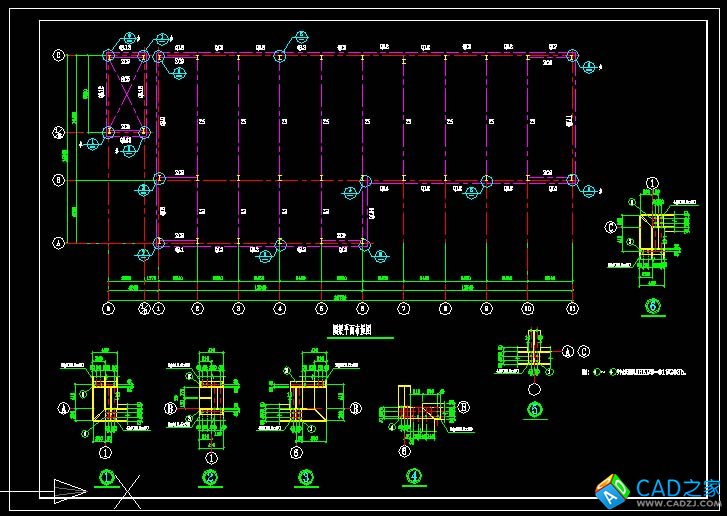This screenshot has height=516, width=727.
Task: Click the white X crosshair marker near the UCS arrow
Action: point(128,490)
